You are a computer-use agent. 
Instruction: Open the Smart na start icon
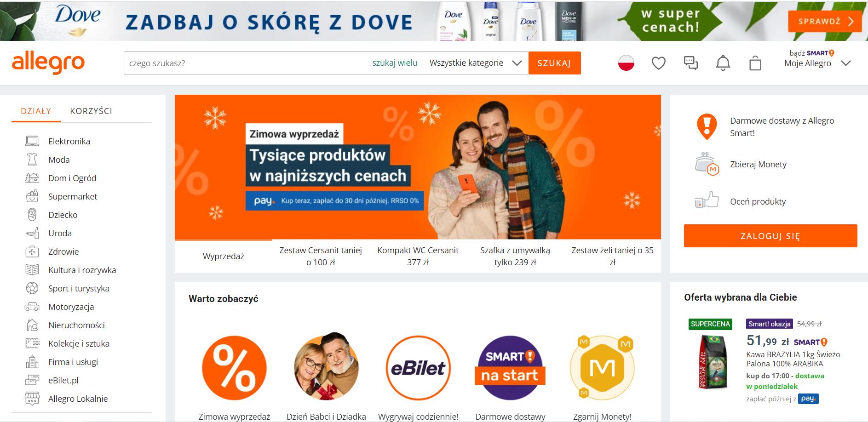[510, 368]
